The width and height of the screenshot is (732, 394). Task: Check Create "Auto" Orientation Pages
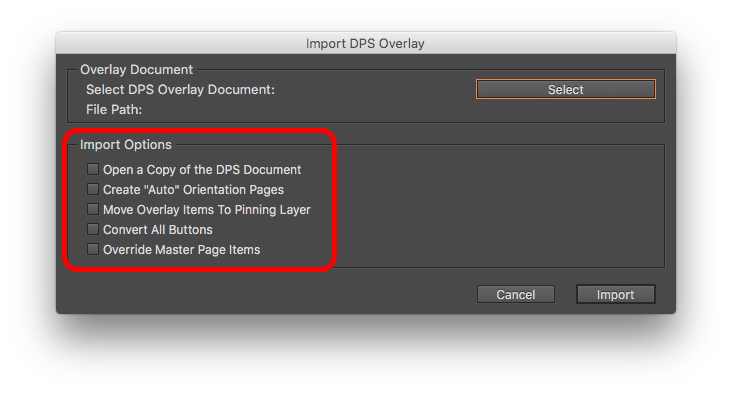click(93, 189)
